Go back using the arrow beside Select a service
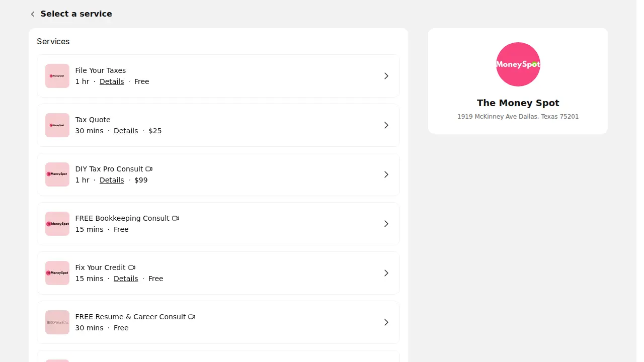 click(x=33, y=14)
